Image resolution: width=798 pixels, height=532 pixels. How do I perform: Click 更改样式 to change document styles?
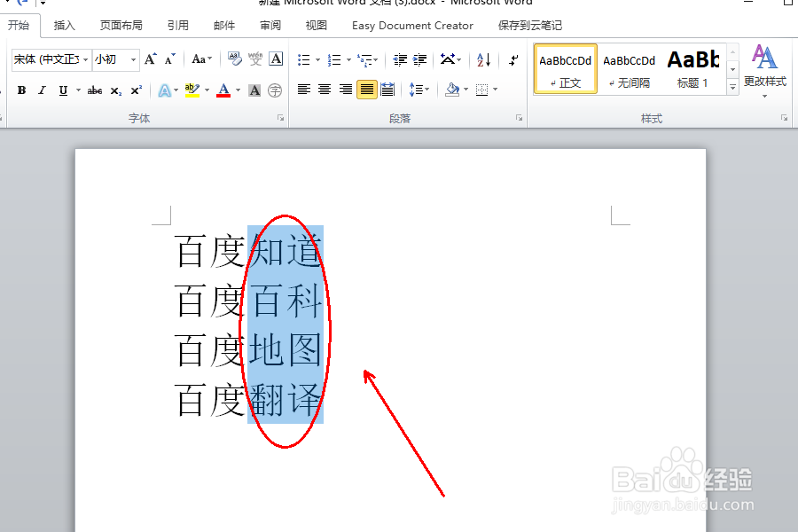coord(764,73)
